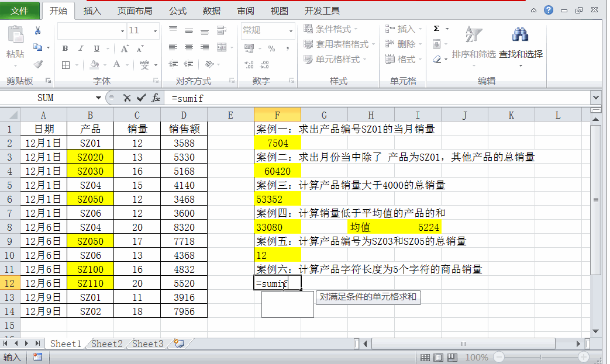This screenshot has width=610, height=364.
Task: Apply Percent Style
Action: tap(271, 48)
